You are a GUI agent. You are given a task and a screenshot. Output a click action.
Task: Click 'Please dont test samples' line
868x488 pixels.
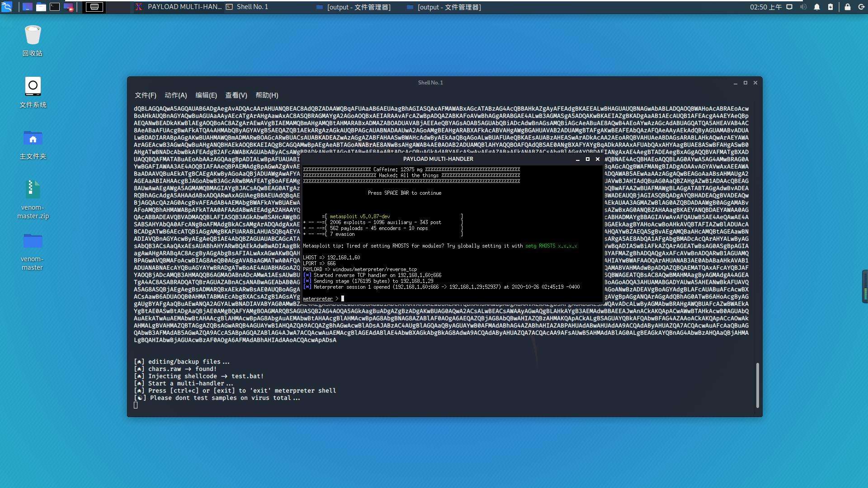click(217, 398)
